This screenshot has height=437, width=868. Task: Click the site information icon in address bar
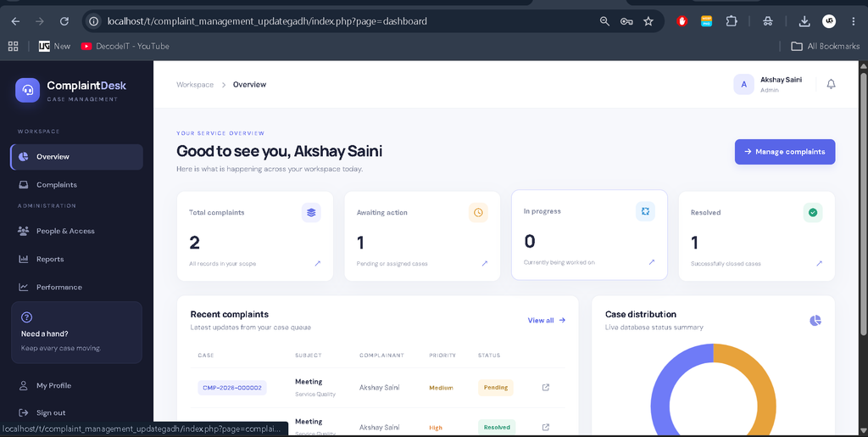coord(94,21)
